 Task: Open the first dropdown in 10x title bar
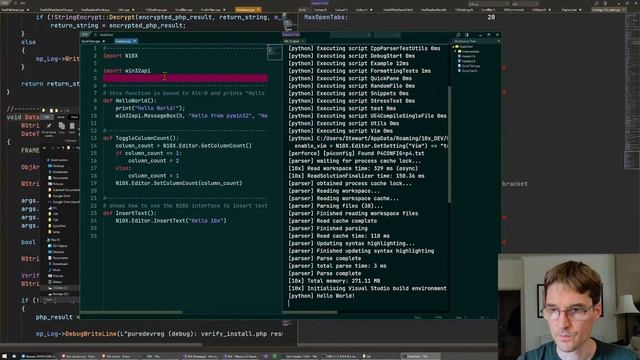[x=351, y=36]
